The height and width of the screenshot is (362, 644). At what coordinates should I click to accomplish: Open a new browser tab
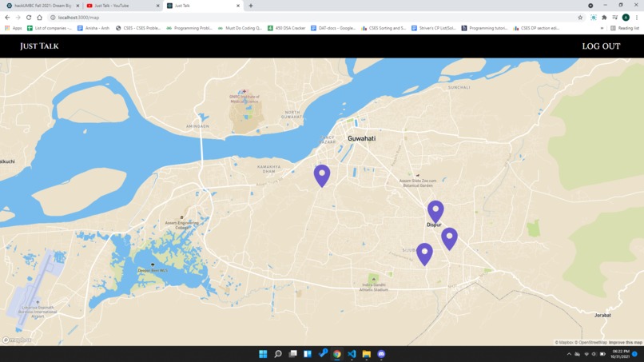(251, 6)
